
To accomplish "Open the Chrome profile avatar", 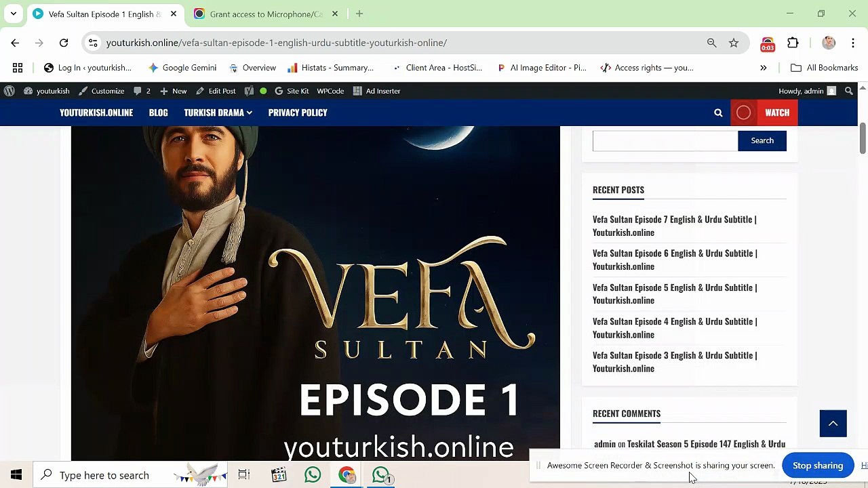I will tap(829, 43).
